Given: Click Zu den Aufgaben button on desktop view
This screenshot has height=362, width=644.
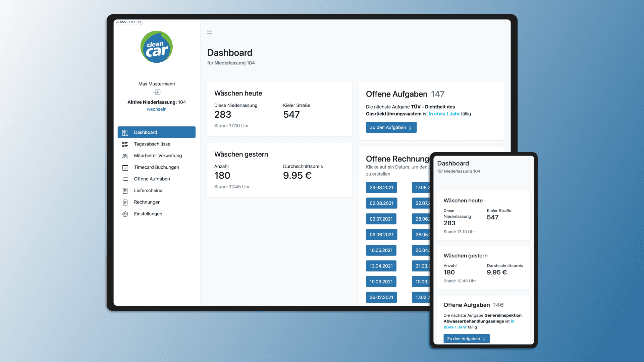Looking at the screenshot, I should point(391,127).
